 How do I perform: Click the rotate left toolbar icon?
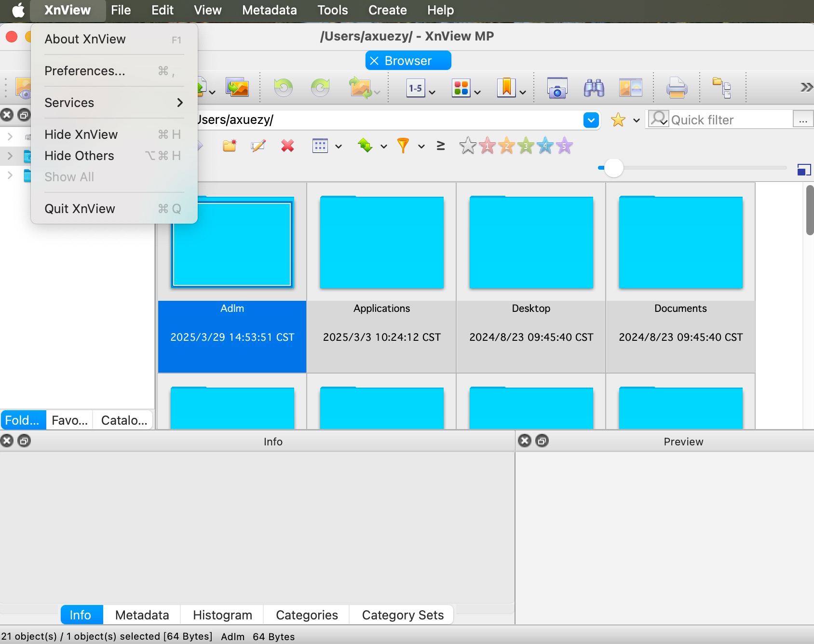[283, 88]
